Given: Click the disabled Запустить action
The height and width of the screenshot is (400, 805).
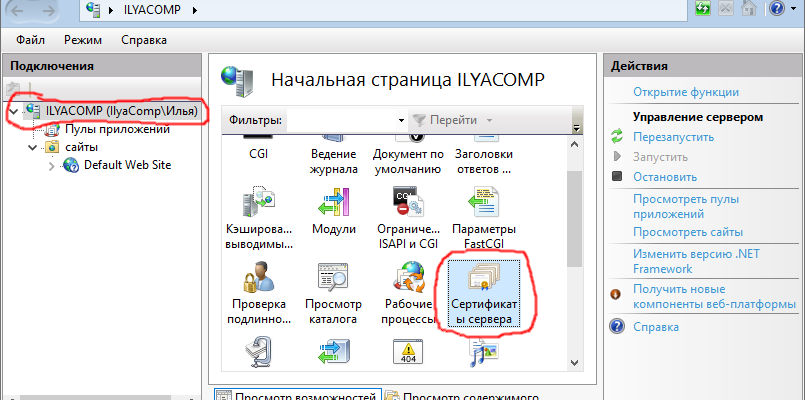Looking at the screenshot, I should coord(660,157).
